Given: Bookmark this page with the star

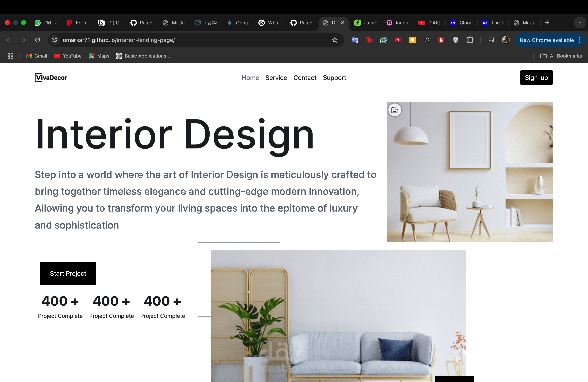Looking at the screenshot, I should 335,40.
